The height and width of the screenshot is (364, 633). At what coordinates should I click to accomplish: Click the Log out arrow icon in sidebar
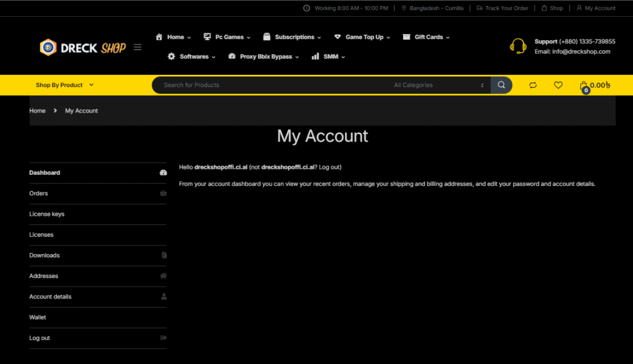click(x=163, y=338)
